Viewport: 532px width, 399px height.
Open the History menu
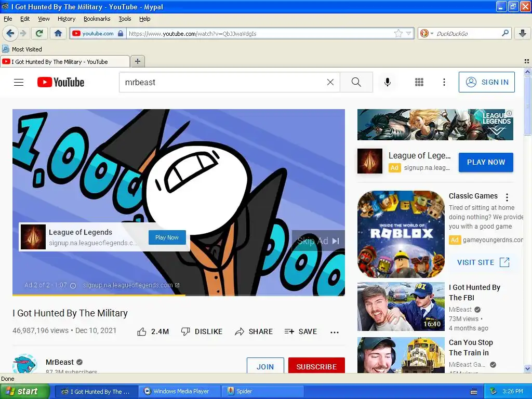click(x=66, y=19)
